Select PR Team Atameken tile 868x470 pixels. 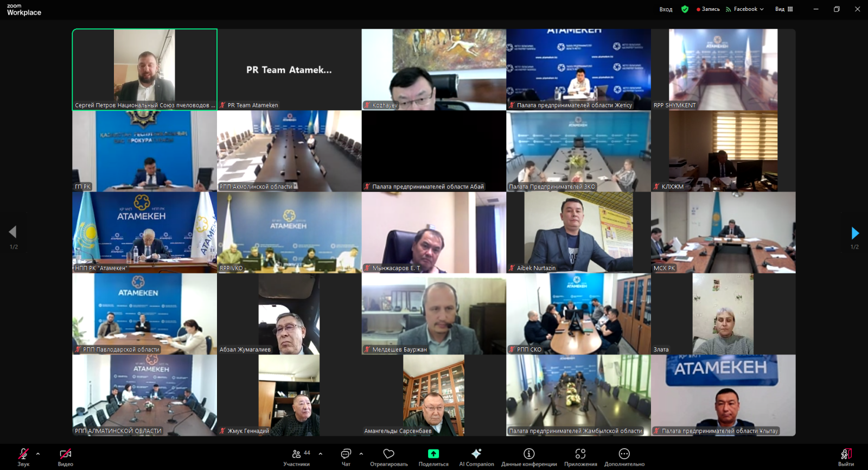point(289,69)
